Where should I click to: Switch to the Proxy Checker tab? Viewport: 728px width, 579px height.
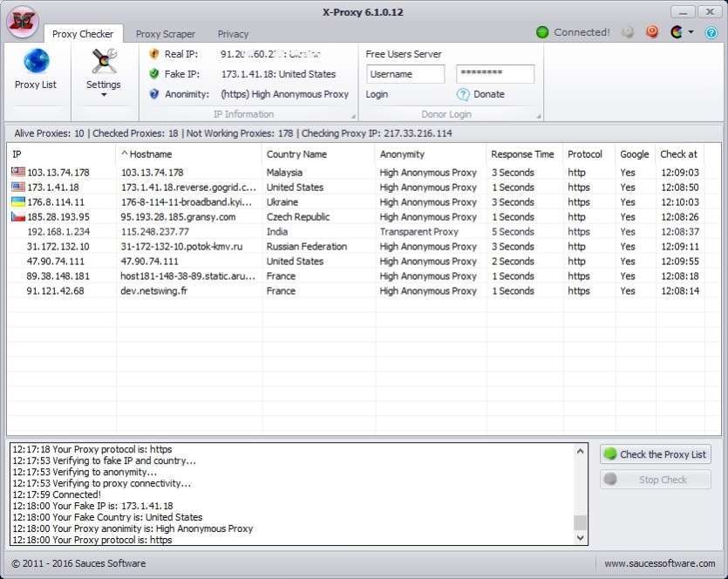[x=83, y=34]
